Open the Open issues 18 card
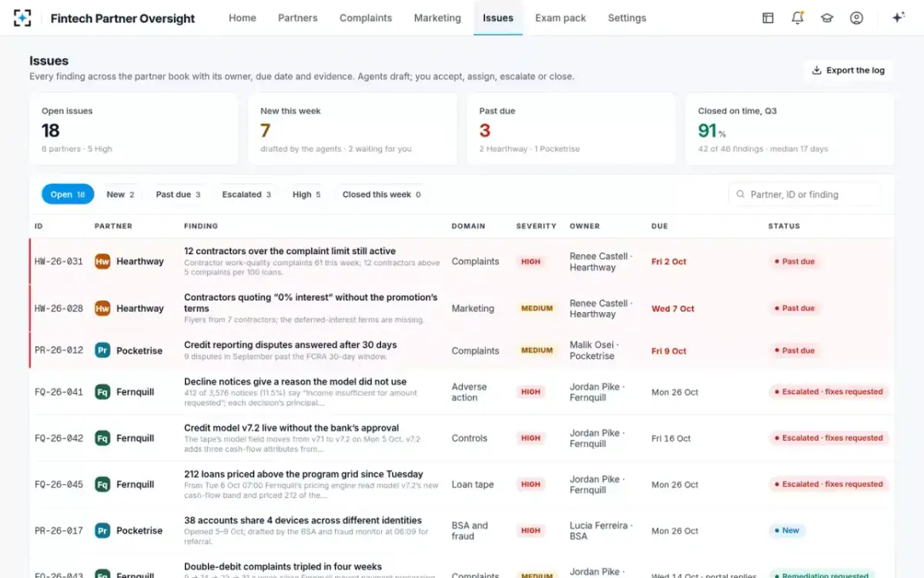 coord(134,129)
